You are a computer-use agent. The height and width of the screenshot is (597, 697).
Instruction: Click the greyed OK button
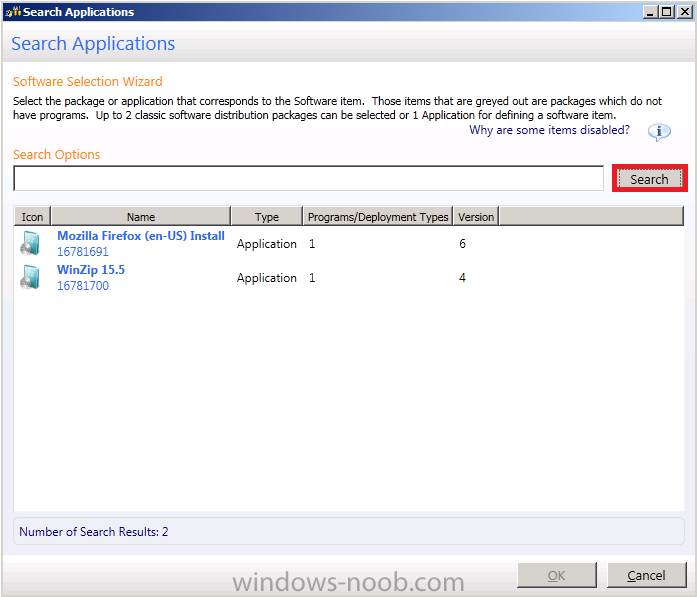557,575
